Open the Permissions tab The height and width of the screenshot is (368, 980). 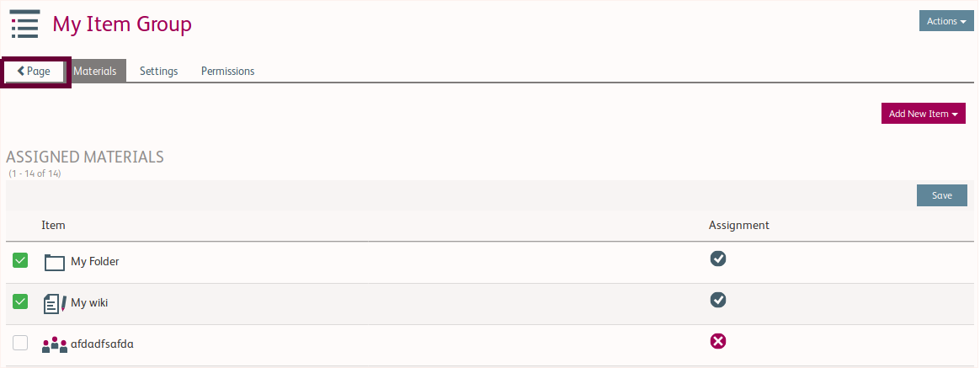click(227, 72)
